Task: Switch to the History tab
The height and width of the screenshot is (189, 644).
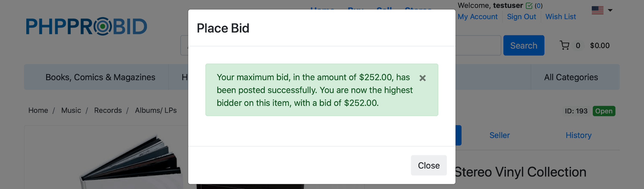Action: (x=579, y=135)
